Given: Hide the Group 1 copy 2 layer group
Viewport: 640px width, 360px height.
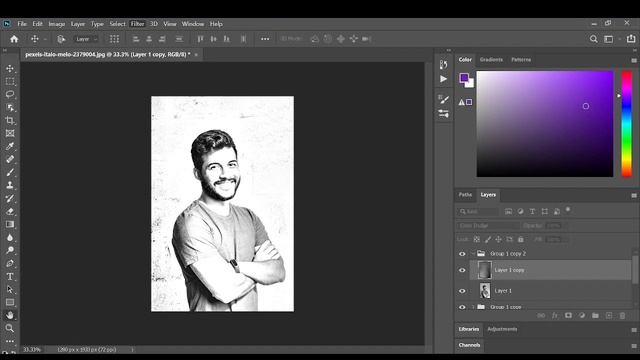Looking at the screenshot, I should [x=462, y=254].
